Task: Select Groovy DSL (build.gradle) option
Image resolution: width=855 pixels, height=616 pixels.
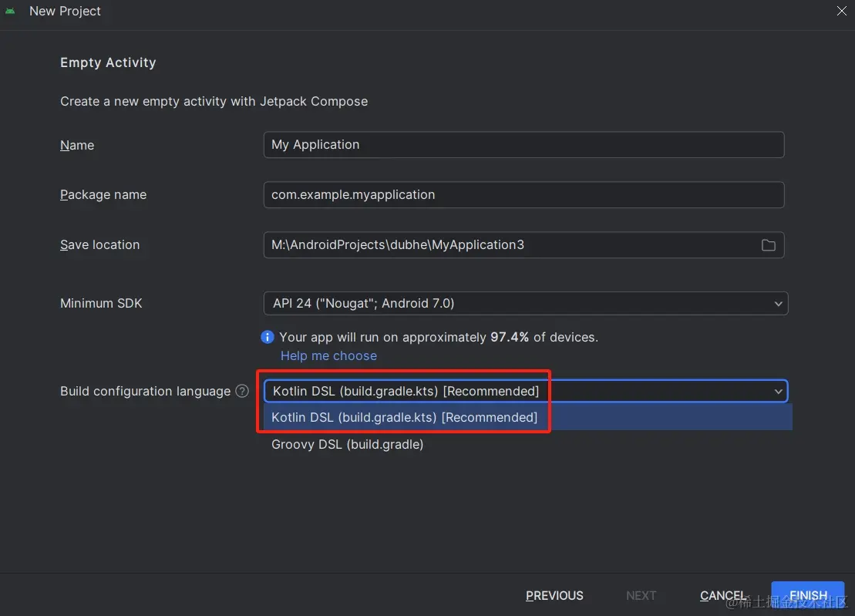Action: click(x=347, y=444)
